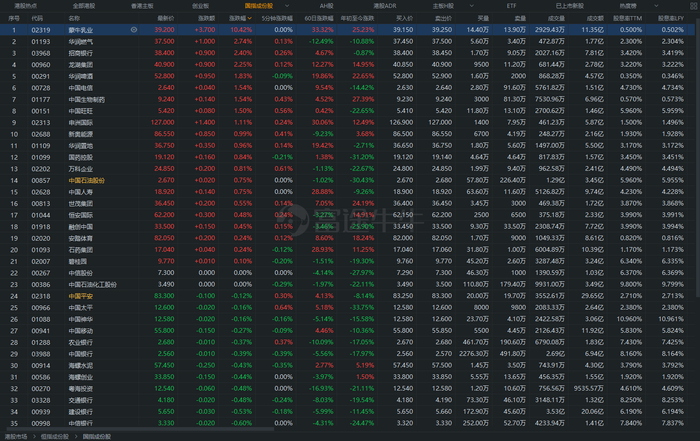Image resolution: width=700 pixels, height=441 pixels.
Task: Select stock name 交通银行
Action: click(81, 400)
